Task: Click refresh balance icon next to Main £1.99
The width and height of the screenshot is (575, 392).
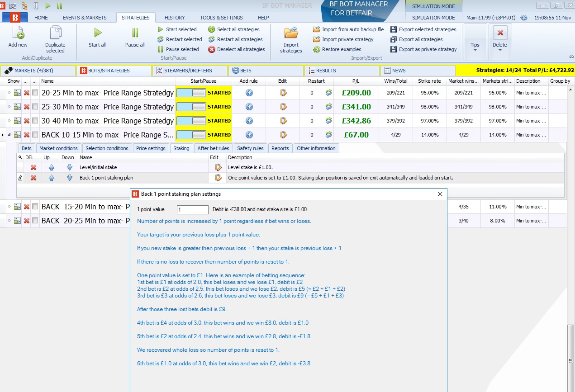Action: [524, 18]
